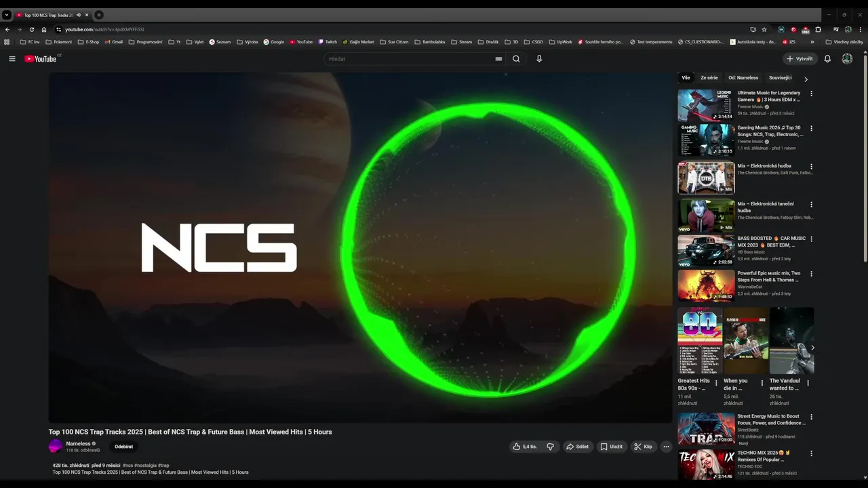This screenshot has height=488, width=868.
Task: Open the Greatest Hits 80s 90s short thumbnail
Action: click(x=700, y=341)
